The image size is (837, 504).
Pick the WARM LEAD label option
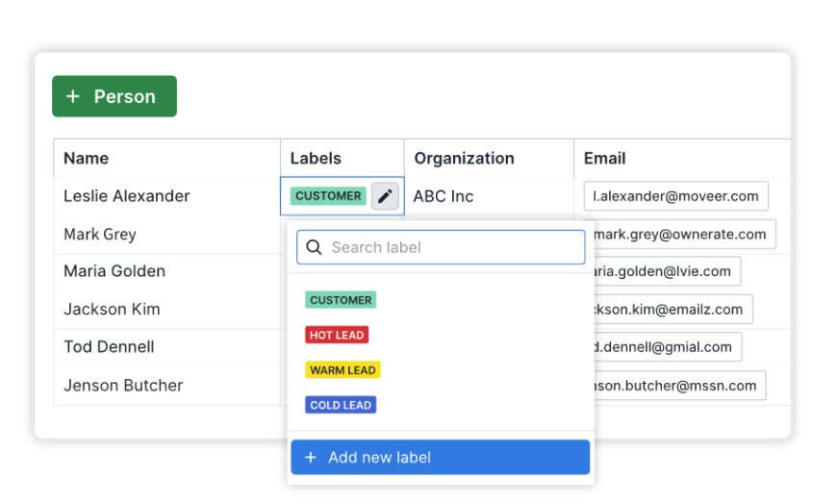point(342,369)
